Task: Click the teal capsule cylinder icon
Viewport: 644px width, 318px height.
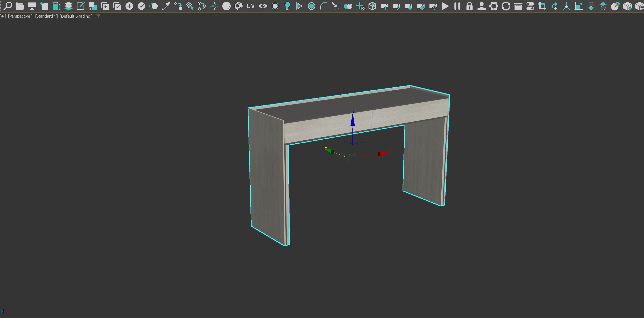Action: tap(348, 6)
